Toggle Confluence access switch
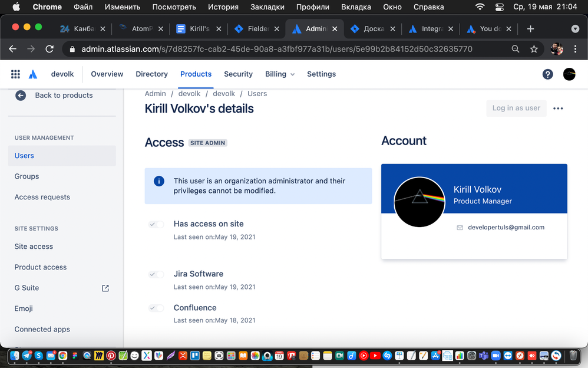Image resolution: width=588 pixels, height=368 pixels. (156, 308)
